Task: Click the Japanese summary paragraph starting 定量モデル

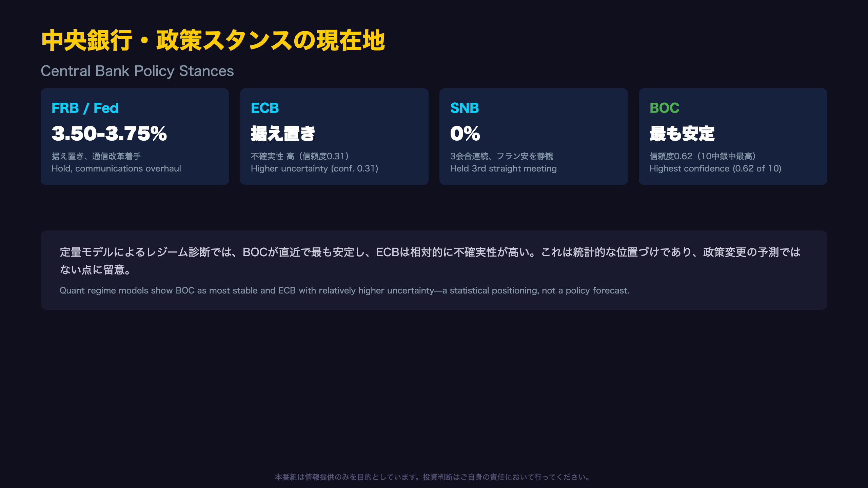Action: (430, 261)
